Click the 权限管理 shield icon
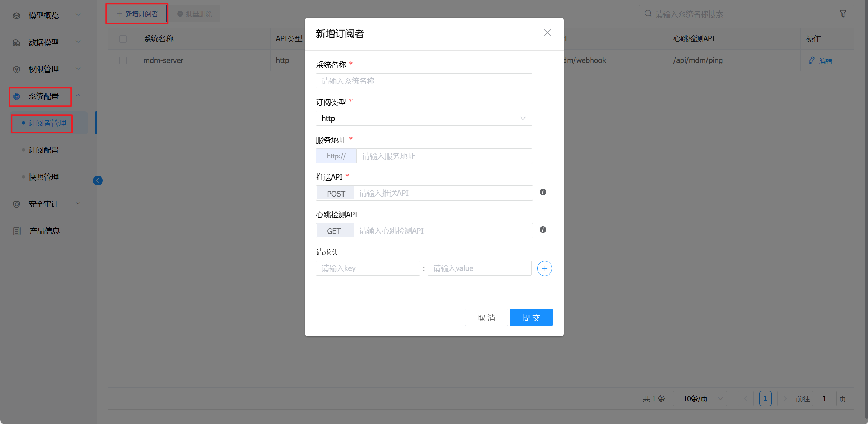Image resolution: width=868 pixels, height=424 pixels. 17,70
